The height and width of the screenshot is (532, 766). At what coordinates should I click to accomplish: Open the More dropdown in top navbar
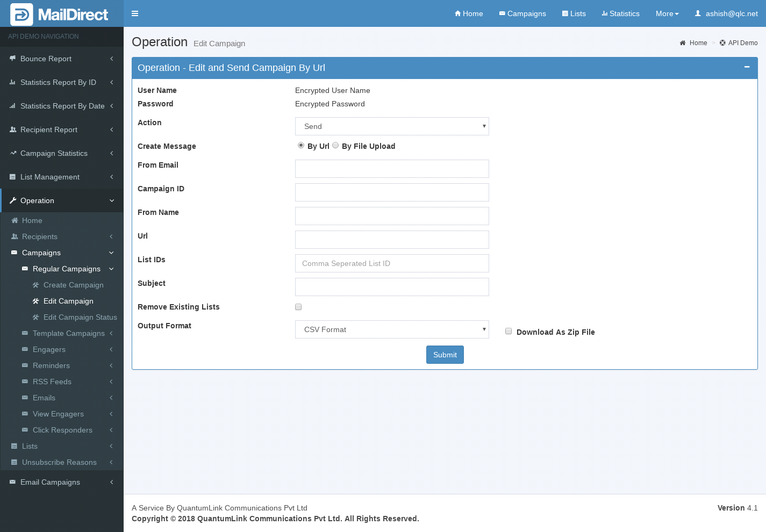(667, 13)
